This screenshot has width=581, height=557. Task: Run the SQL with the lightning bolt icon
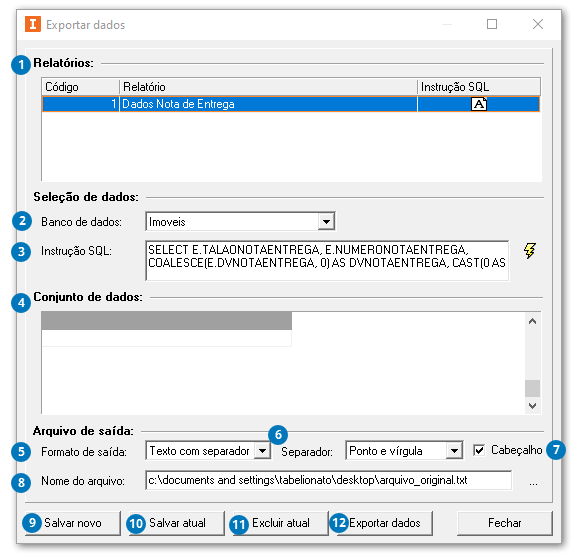(x=530, y=251)
